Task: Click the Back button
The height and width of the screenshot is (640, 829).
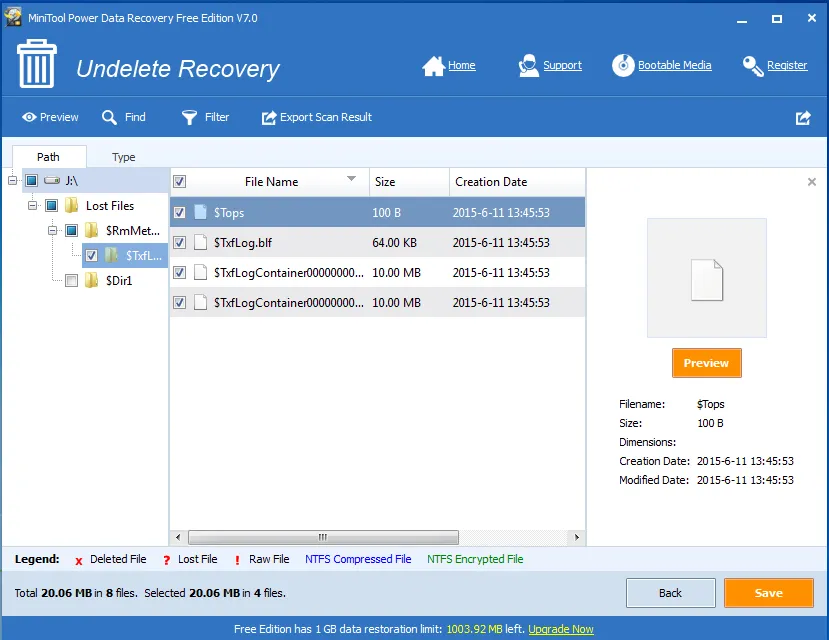Action: coord(670,593)
